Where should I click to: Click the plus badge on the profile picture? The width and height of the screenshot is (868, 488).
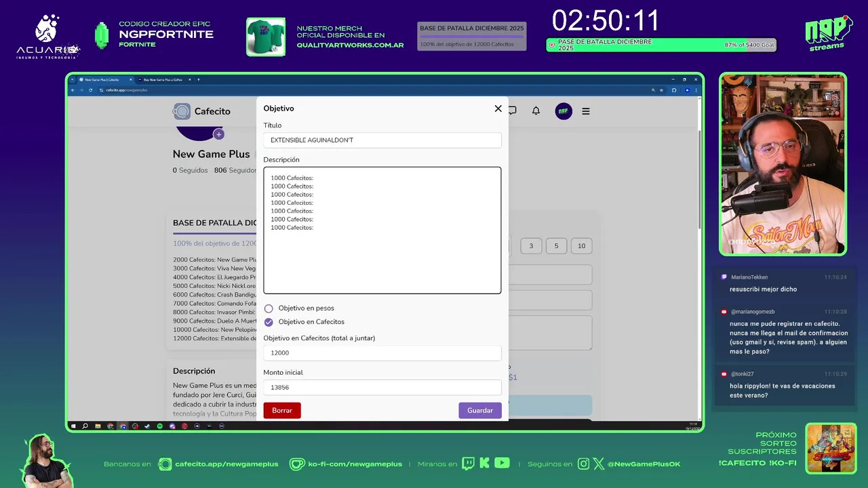coord(218,134)
